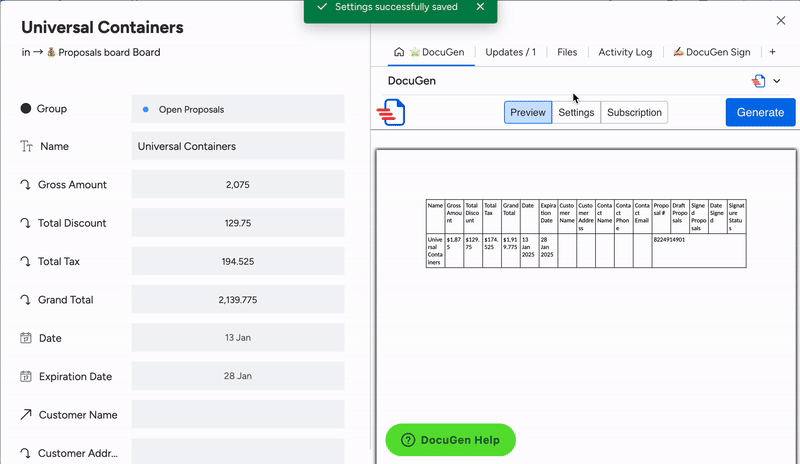Click the help icon in DocuGen Help button
Viewport: 800px width, 464px height.
(408, 440)
